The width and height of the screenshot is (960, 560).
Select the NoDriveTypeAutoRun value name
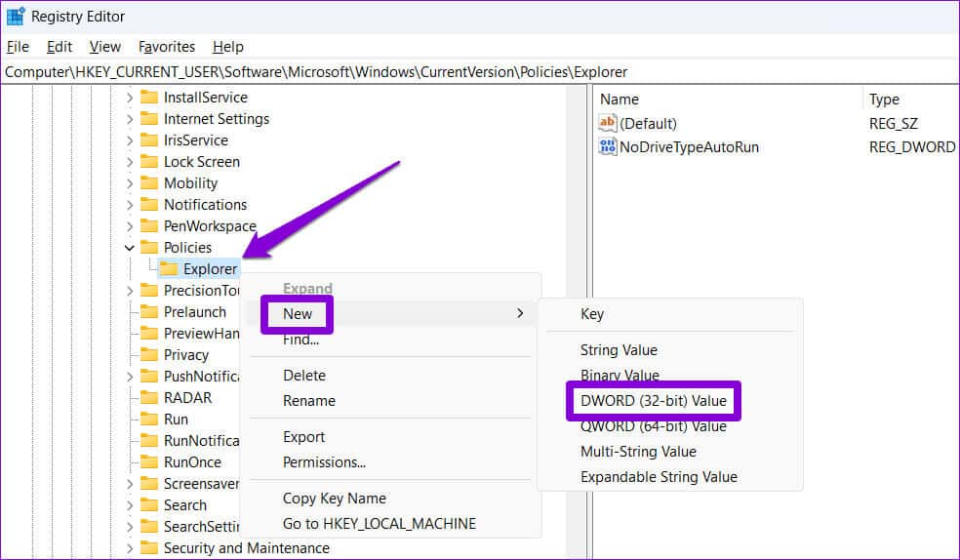[x=689, y=147]
